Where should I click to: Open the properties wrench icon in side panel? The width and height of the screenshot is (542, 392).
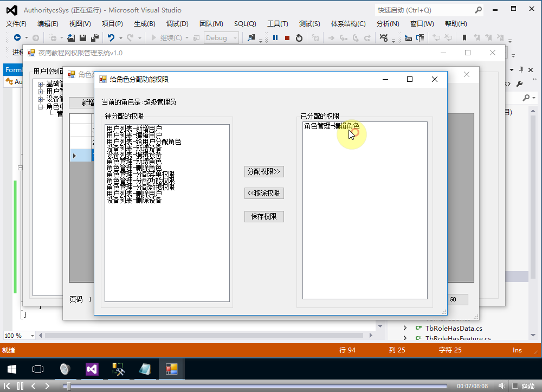point(519,83)
